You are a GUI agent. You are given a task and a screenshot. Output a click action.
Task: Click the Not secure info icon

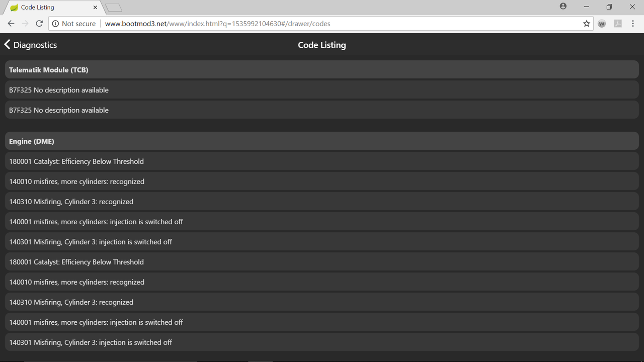point(55,24)
